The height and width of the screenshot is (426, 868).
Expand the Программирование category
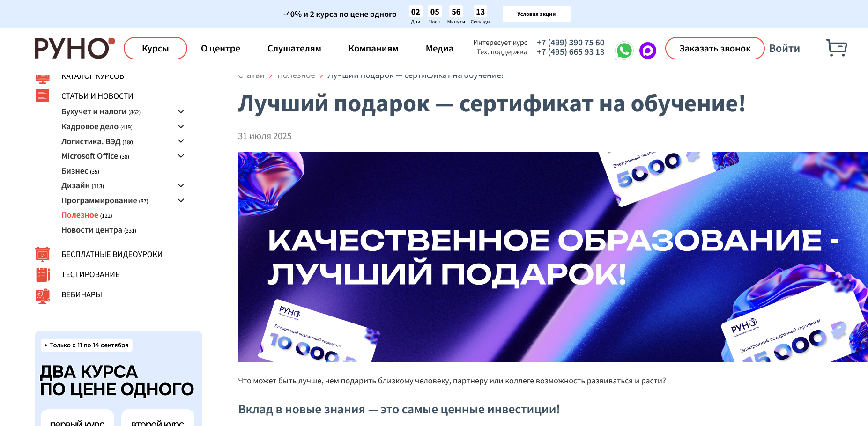click(x=181, y=200)
